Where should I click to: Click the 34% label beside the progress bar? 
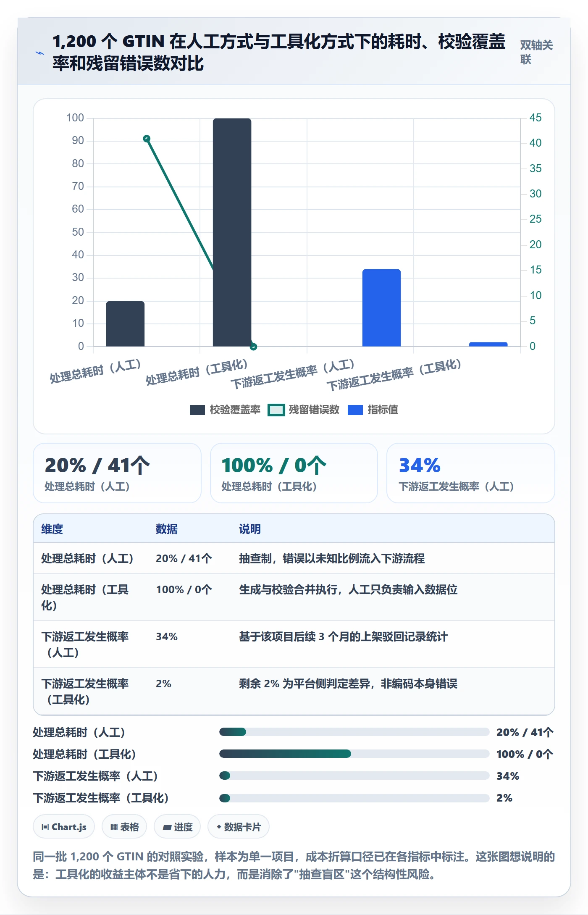(x=508, y=776)
